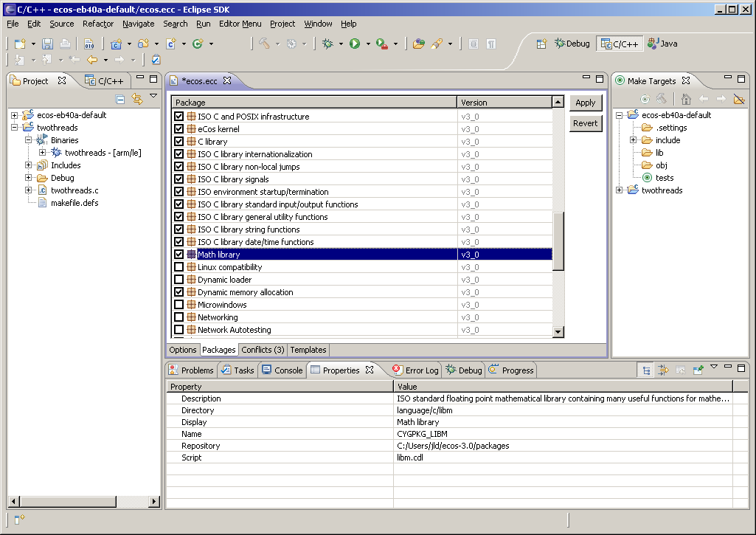The image size is (756, 535).
Task: Click package list scroll up arrow
Action: pyautogui.click(x=558, y=102)
